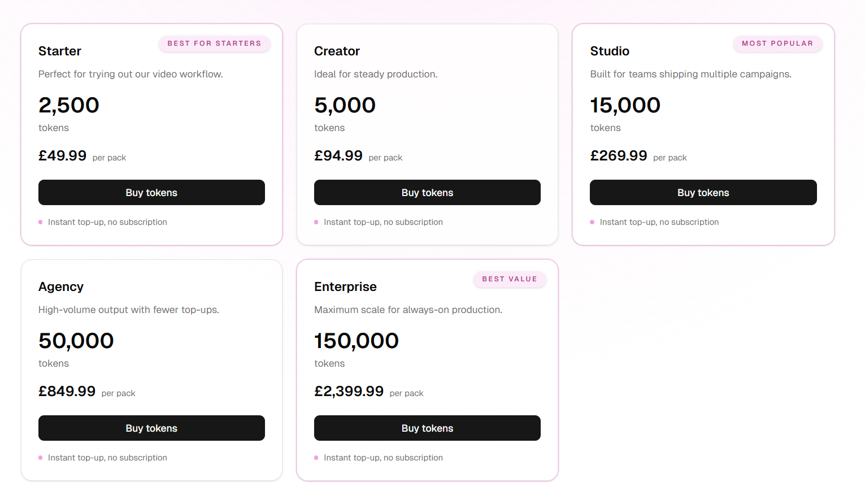Click the Creator card's instant top-up note
This screenshot has height=504, width=865.
coord(383,222)
